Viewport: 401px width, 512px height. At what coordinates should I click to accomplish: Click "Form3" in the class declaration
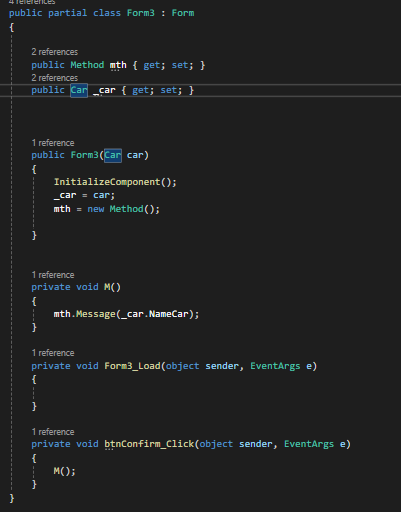[141, 13]
